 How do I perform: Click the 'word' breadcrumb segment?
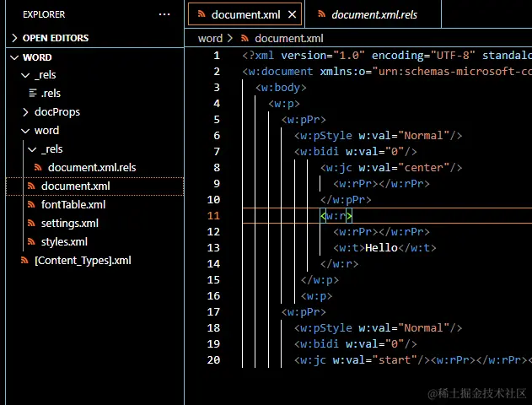[210, 38]
